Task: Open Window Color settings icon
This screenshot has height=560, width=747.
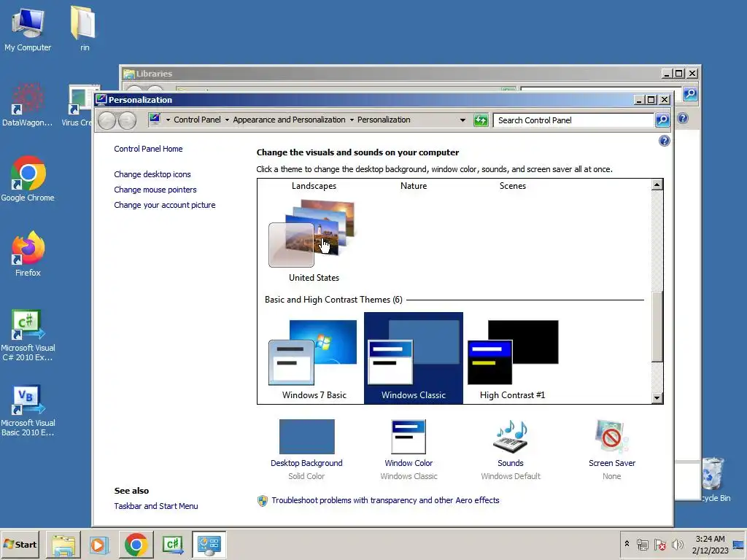Action: point(409,437)
